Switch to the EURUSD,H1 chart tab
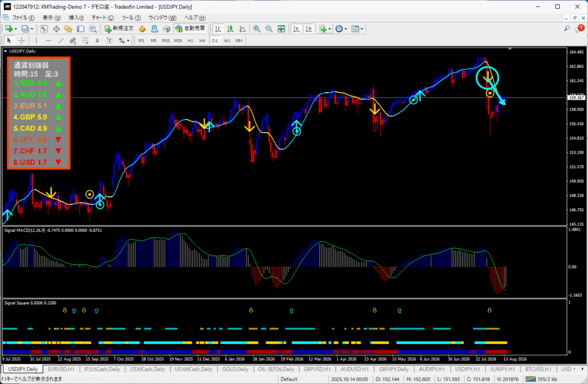Viewport: 588px width, 384px height. click(61, 369)
